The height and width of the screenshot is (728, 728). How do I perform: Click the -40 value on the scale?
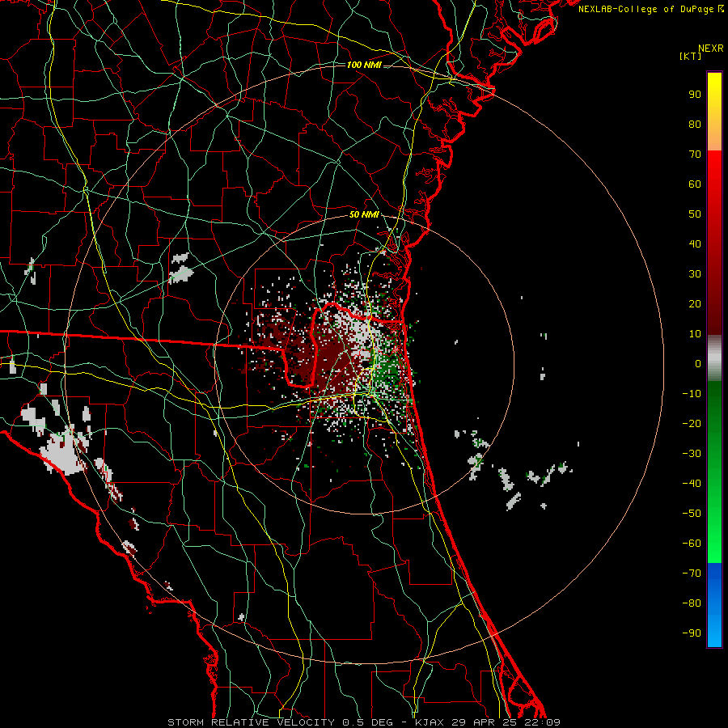tap(692, 484)
